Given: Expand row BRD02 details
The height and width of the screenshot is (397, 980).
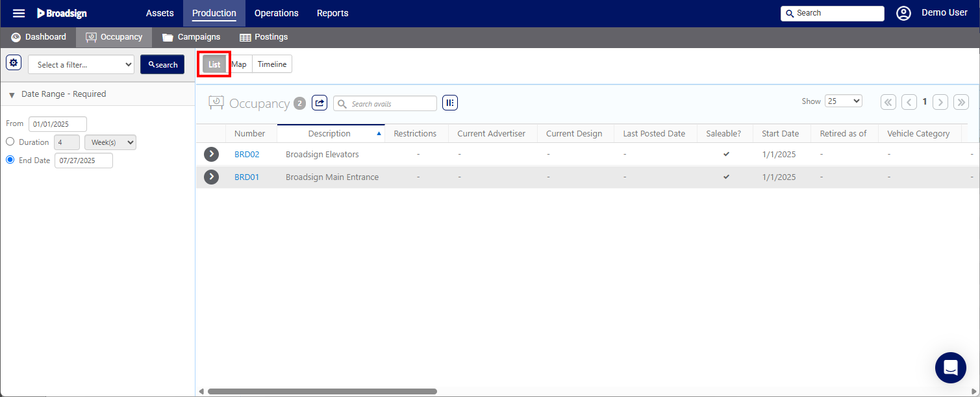Looking at the screenshot, I should coord(211,155).
